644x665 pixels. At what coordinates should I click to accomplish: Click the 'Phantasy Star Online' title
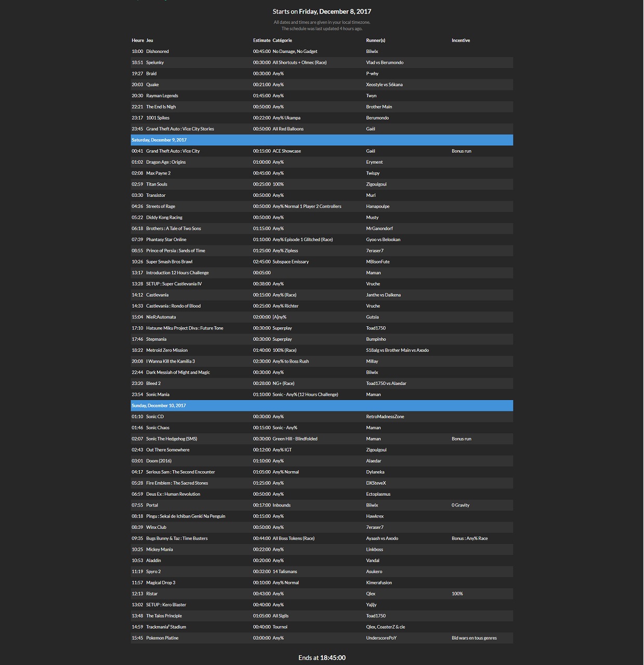(x=166, y=240)
